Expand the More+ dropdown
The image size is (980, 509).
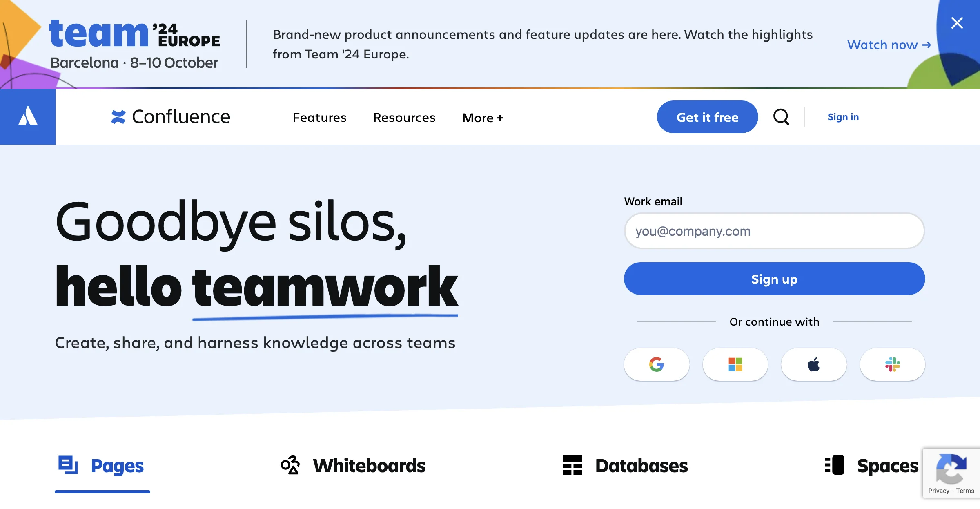coord(482,117)
